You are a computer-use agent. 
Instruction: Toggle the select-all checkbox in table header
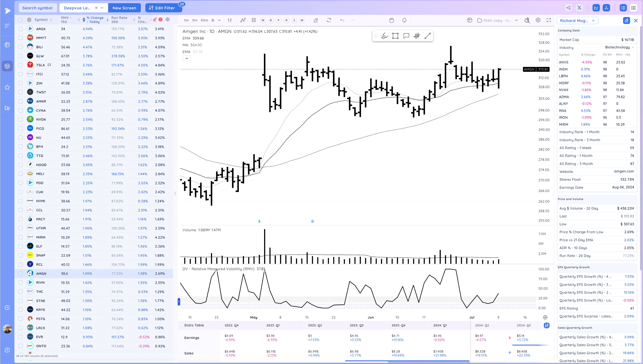21,19
